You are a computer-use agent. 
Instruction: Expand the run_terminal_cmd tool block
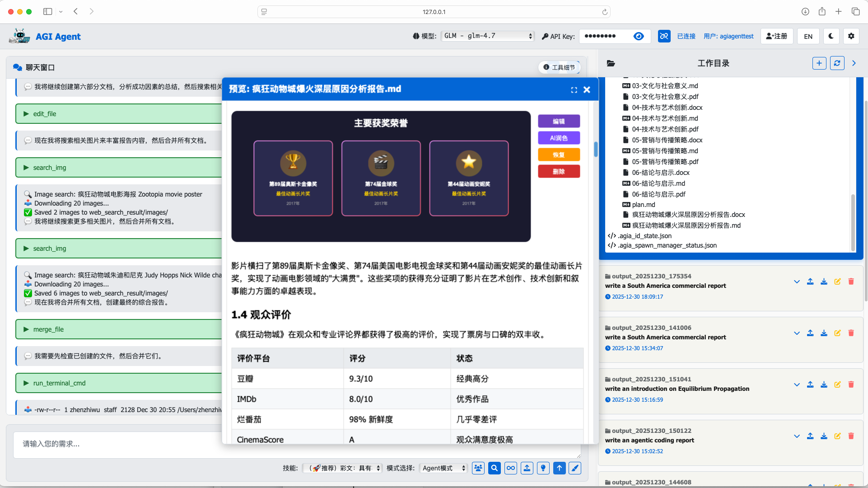point(119,383)
